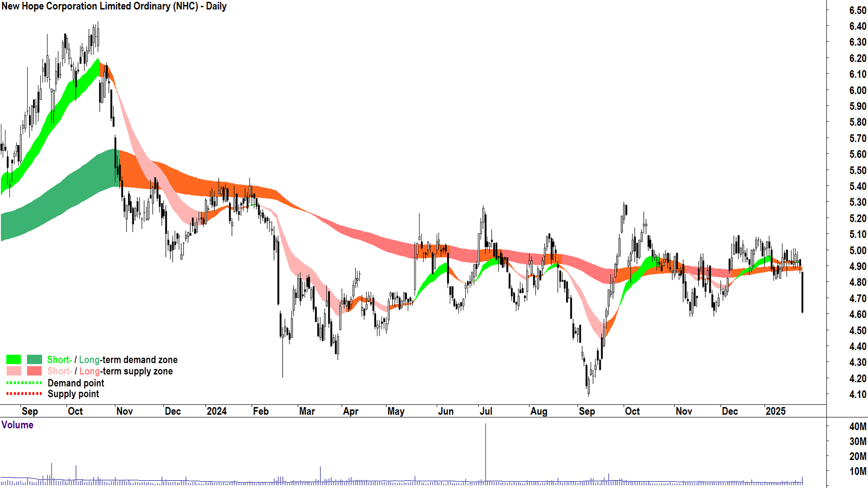
Task: Click the Jul month label on the axis
Action: (486, 411)
